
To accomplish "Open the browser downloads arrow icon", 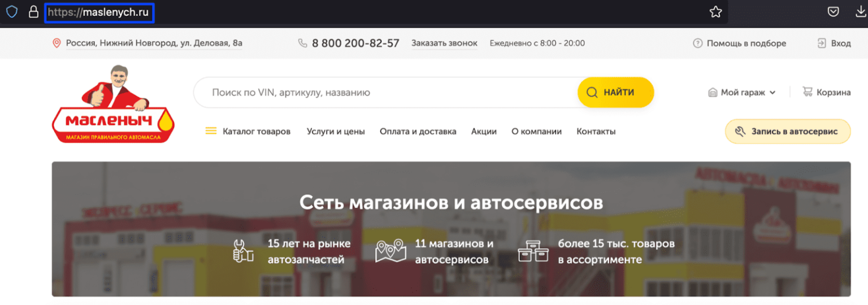I will (x=861, y=12).
